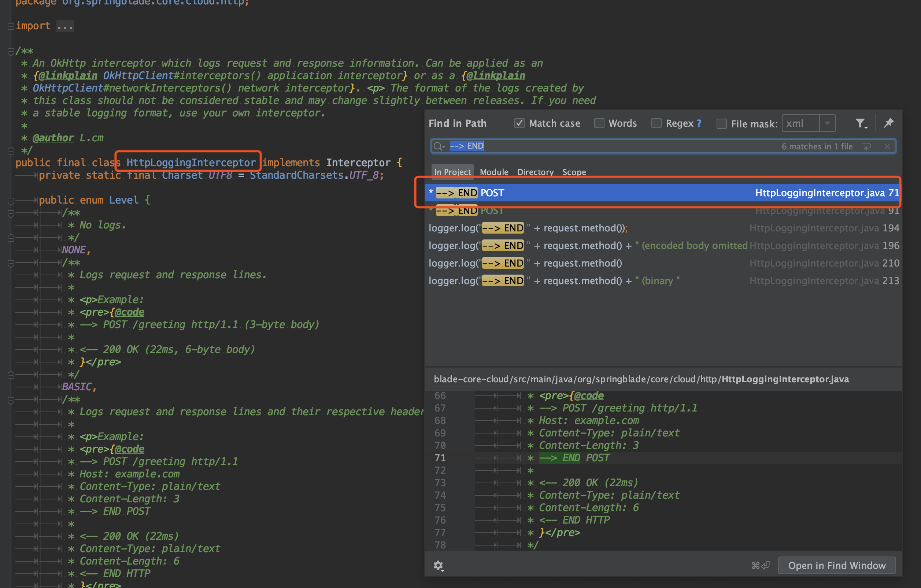This screenshot has width=921, height=588.
Task: Switch to Scope tab
Action: click(574, 172)
